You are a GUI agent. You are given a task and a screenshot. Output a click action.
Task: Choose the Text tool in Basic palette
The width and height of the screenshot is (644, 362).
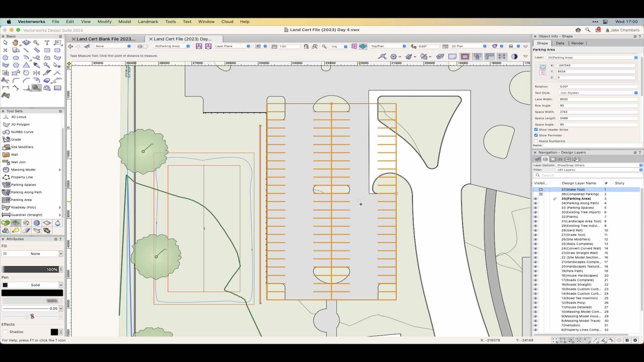click(x=47, y=43)
